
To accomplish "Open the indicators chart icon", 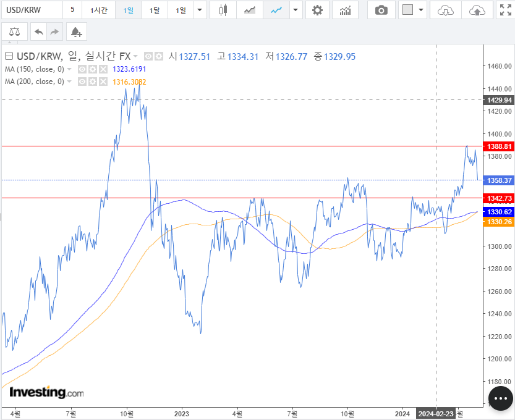I will coord(345,10).
